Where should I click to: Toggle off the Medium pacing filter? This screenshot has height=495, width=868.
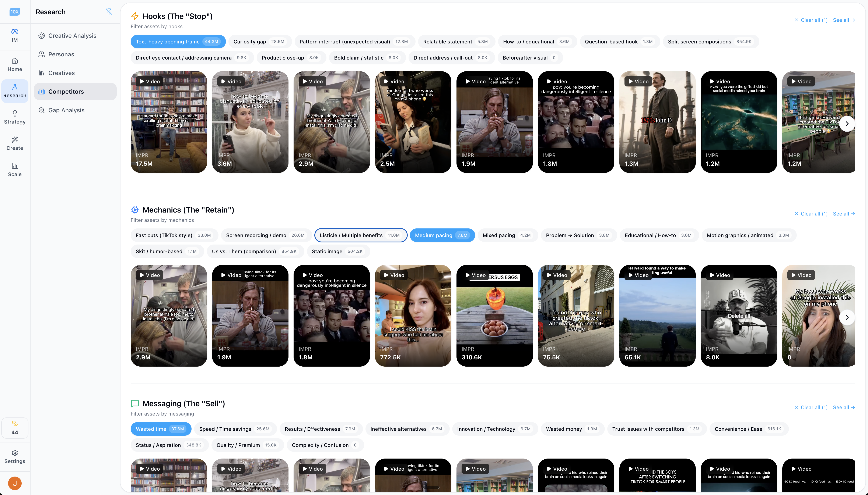coord(442,235)
